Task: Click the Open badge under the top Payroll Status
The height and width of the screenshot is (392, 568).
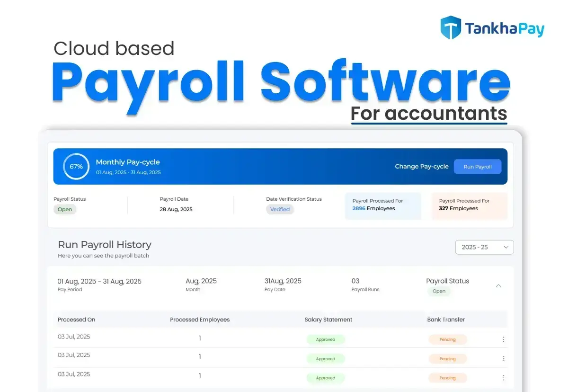Action: click(x=65, y=209)
